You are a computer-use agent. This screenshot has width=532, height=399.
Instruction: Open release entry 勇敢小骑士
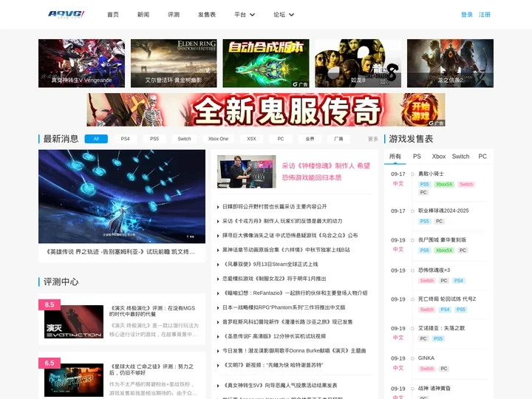click(431, 174)
